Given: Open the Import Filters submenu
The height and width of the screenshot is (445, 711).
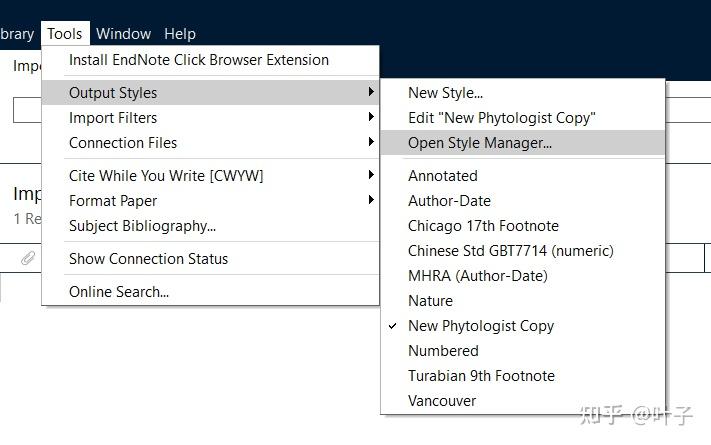Looking at the screenshot, I should click(210, 118).
